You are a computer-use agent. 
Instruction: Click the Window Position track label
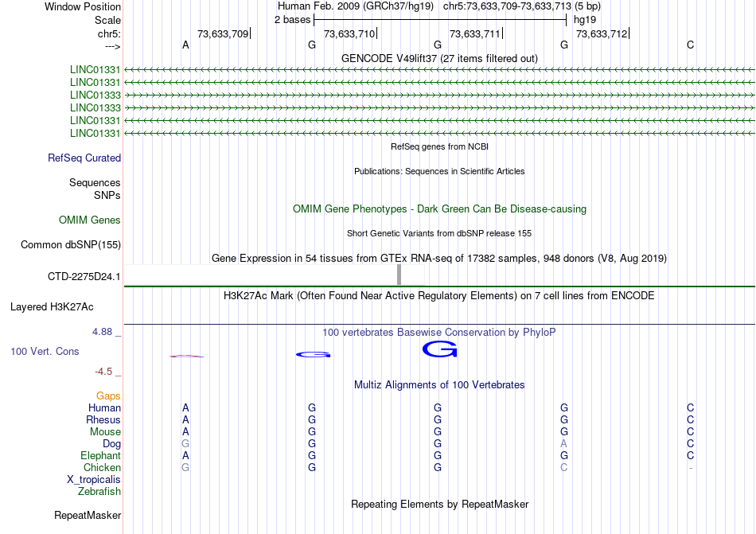tap(83, 6)
